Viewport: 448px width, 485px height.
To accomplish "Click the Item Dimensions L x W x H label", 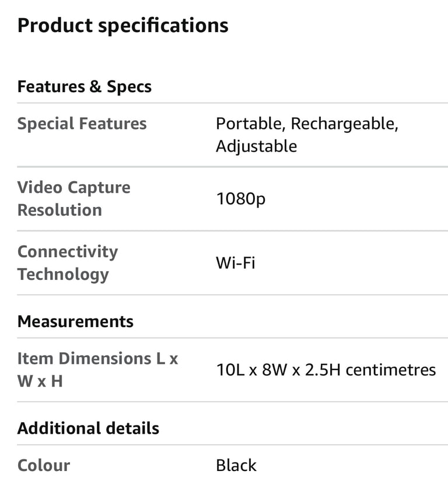I will [97, 369].
